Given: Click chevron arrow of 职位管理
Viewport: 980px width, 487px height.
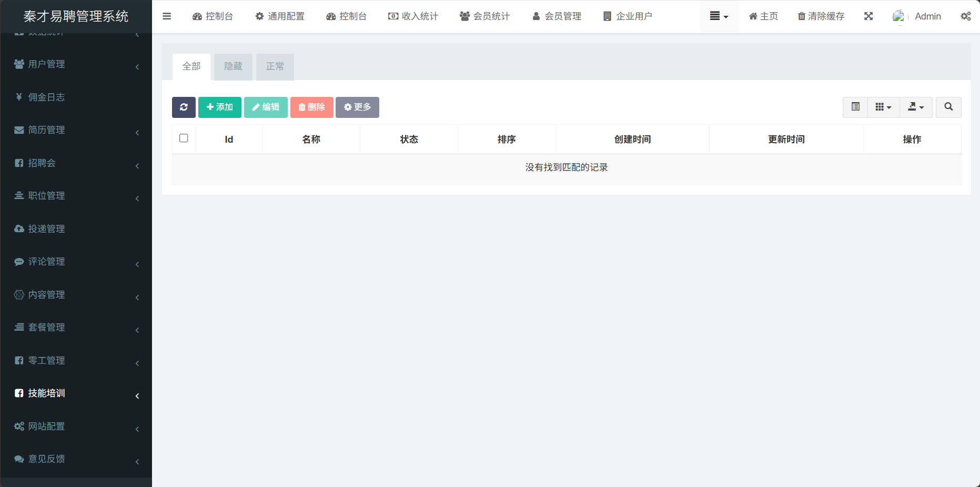Looking at the screenshot, I should [137, 198].
